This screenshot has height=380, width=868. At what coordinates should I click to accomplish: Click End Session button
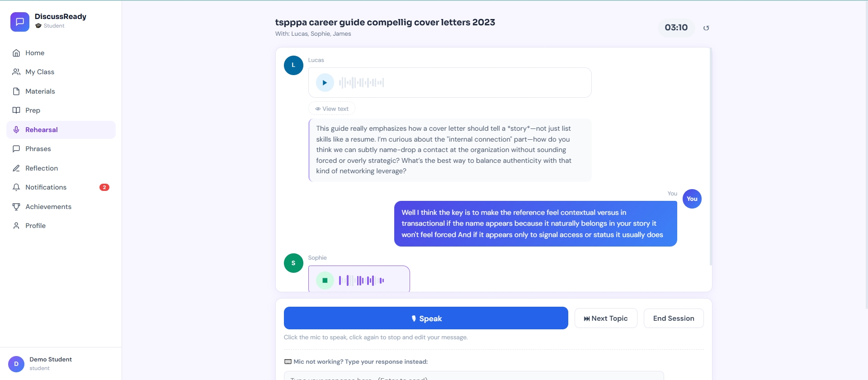(674, 318)
